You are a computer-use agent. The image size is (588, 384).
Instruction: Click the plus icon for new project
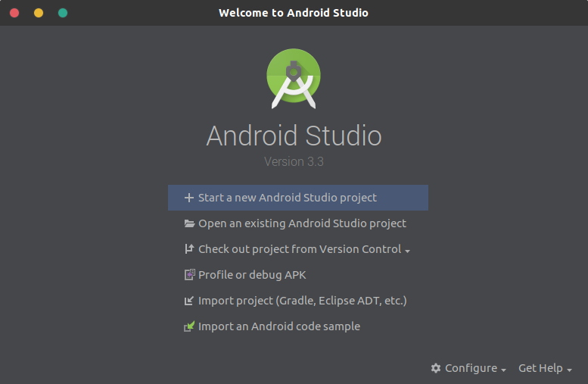(x=189, y=198)
